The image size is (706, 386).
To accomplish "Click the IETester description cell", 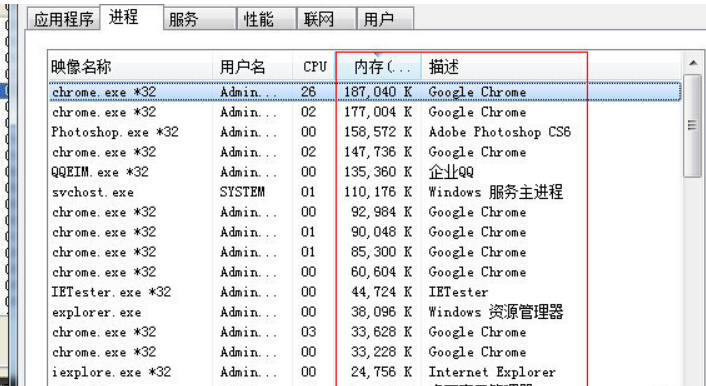I will point(458,292).
